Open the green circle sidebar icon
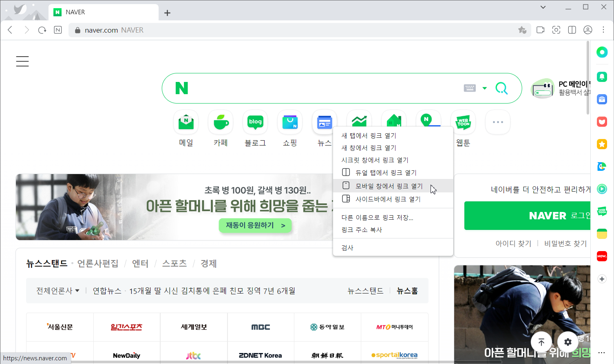Viewport: 614px width, 364px height. pos(602,52)
